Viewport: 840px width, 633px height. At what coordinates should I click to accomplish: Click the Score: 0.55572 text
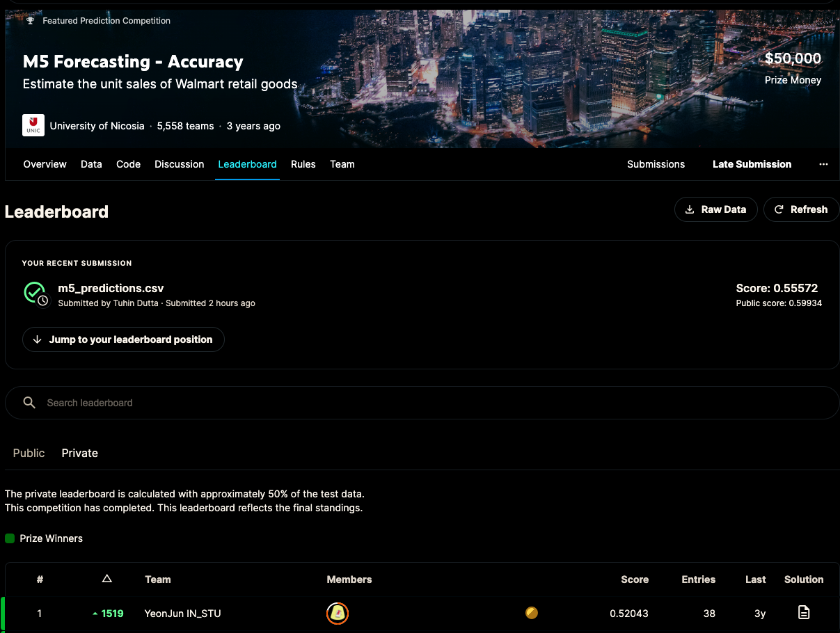(777, 288)
